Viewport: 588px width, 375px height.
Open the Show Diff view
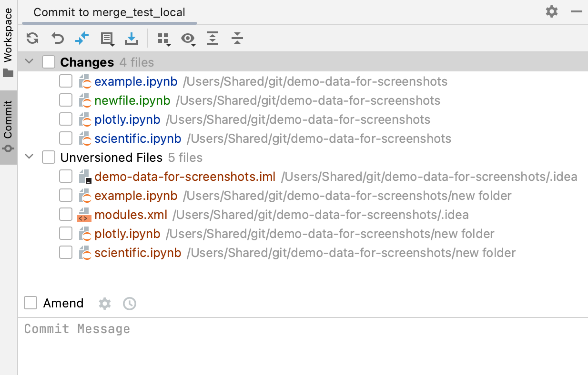pyautogui.click(x=82, y=38)
